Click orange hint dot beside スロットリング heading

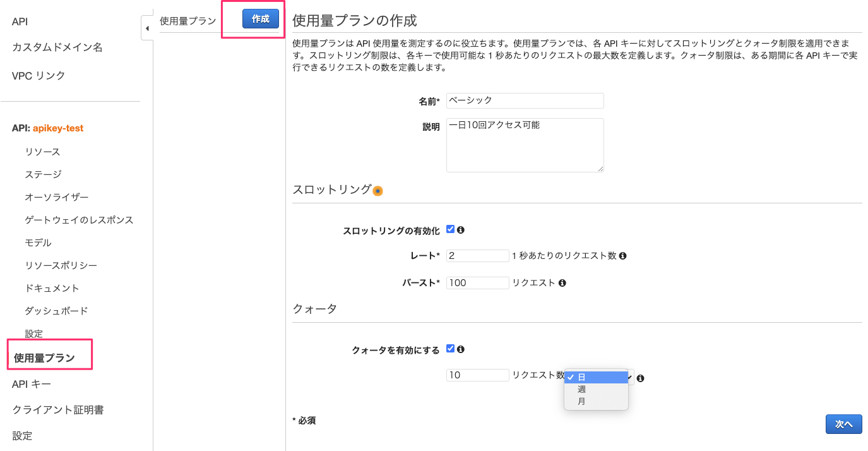coord(378,191)
